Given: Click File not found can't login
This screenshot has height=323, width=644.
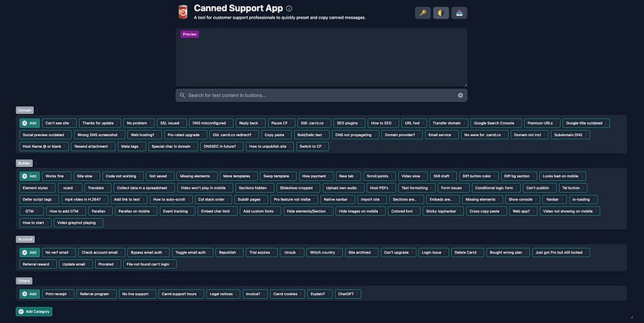Looking at the screenshot, I should (x=150, y=264).
